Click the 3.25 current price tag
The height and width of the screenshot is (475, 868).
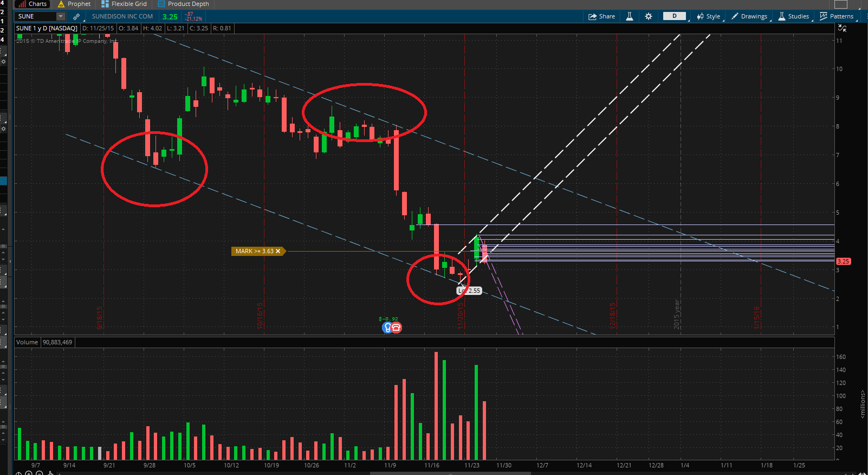844,261
